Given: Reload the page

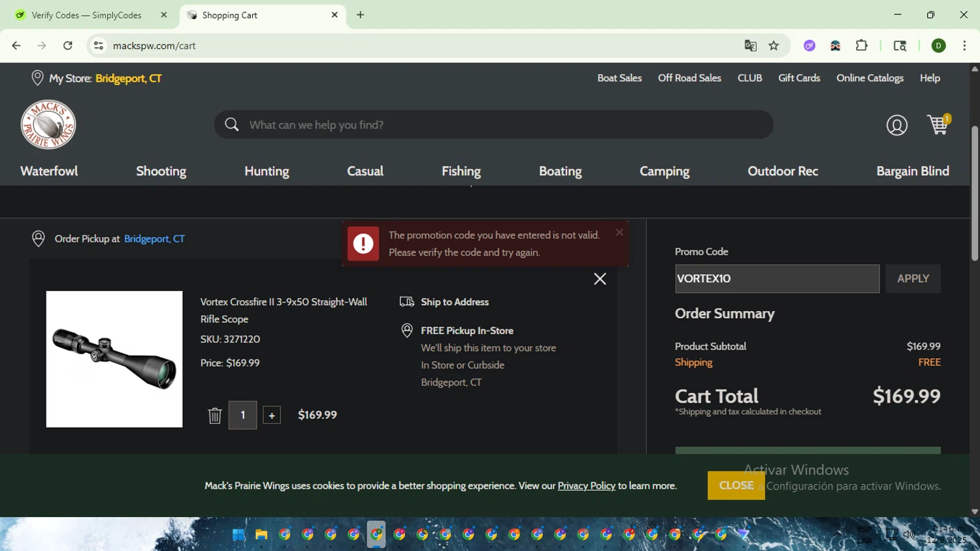Looking at the screenshot, I should coord(68,46).
